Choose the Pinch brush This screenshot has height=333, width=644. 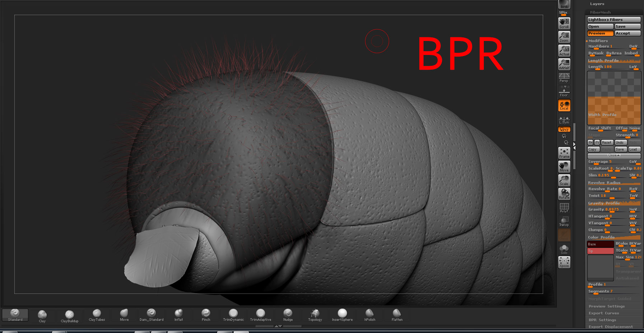[206, 315]
